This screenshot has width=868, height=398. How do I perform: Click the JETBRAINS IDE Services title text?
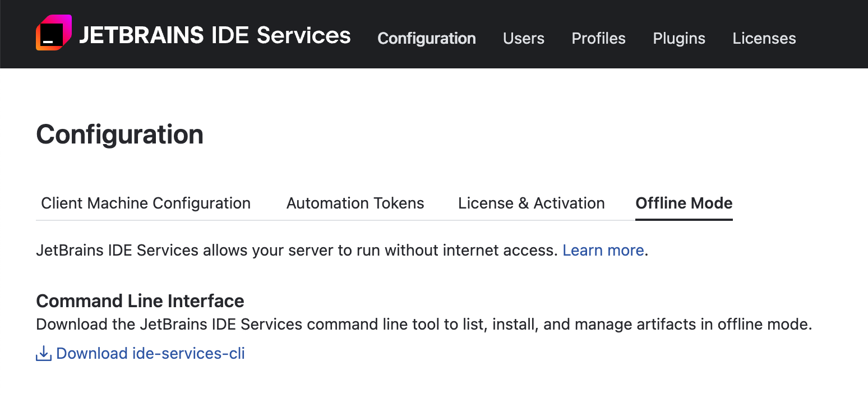click(215, 35)
